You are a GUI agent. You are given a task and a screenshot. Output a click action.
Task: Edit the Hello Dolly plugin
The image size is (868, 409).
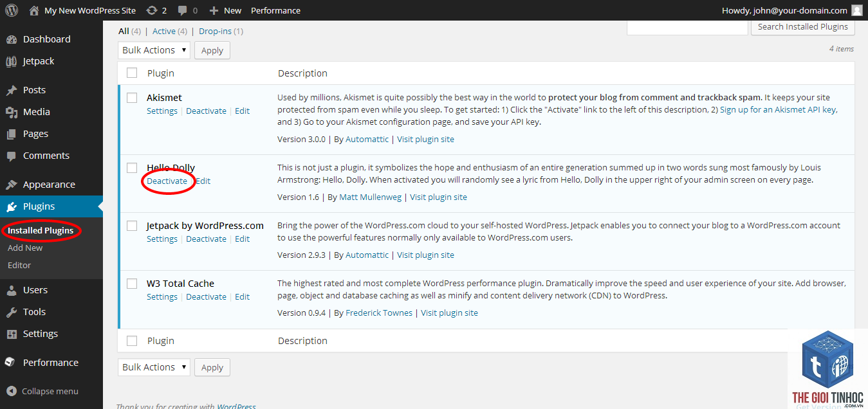pos(203,181)
